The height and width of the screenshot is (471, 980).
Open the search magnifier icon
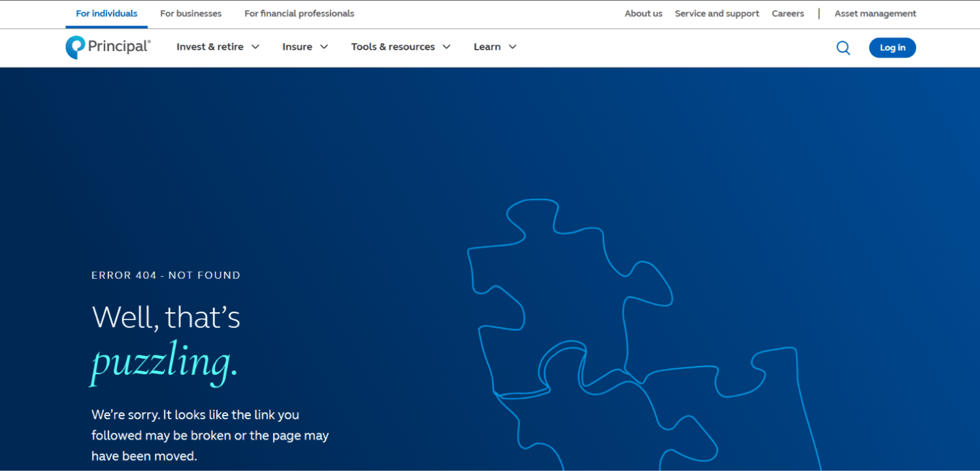pos(843,48)
